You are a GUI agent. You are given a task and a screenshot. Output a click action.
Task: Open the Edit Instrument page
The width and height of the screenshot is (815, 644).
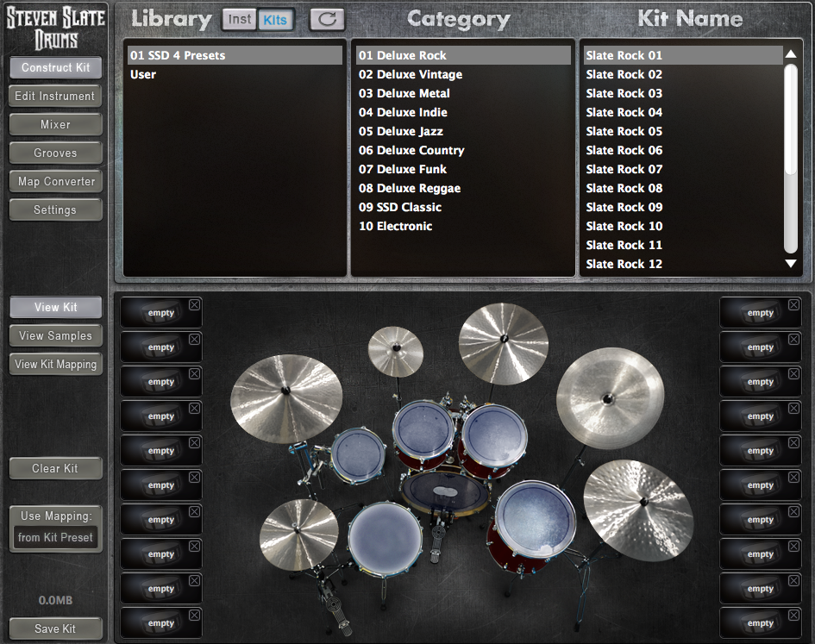click(55, 97)
